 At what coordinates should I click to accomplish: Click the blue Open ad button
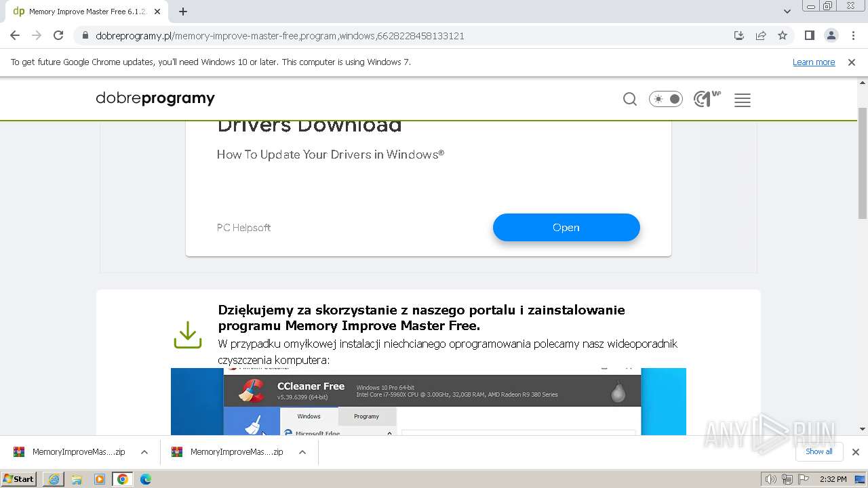pos(566,228)
